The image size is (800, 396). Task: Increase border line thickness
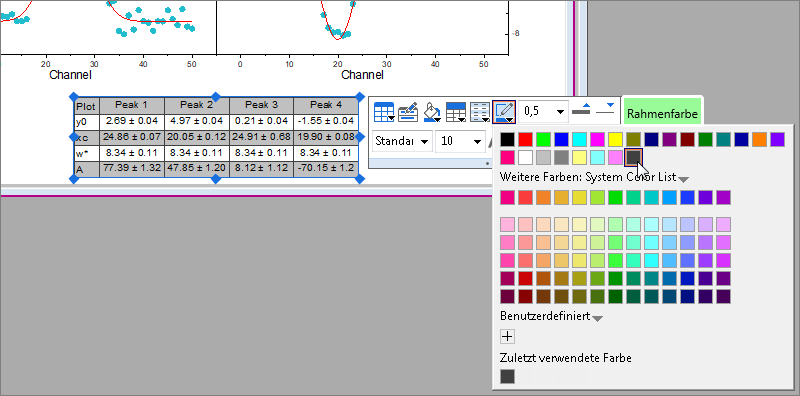coord(581,109)
